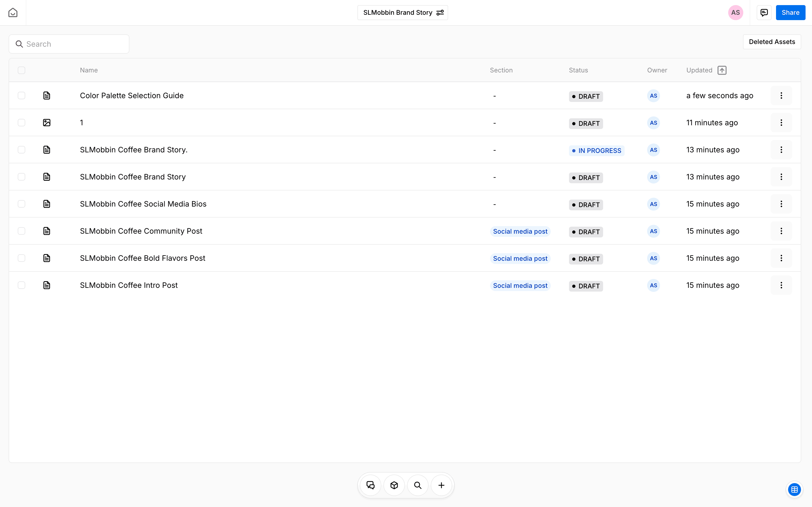Check the select-all checkbox in header
This screenshot has width=812, height=507.
tap(21, 70)
